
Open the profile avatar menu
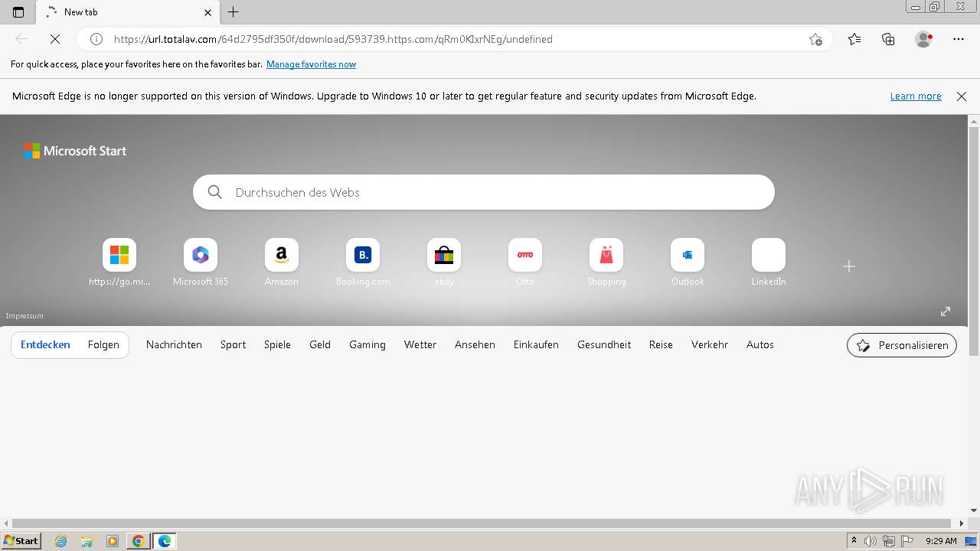924,39
